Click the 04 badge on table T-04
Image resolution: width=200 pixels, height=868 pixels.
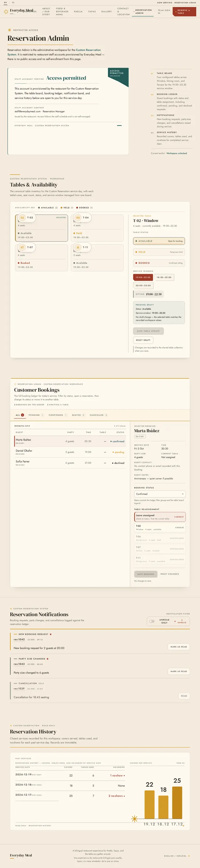[x=78, y=218]
